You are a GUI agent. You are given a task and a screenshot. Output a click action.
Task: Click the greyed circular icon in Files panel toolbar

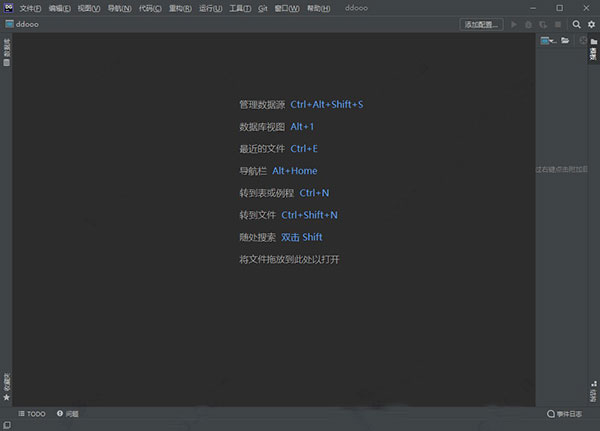[x=583, y=41]
